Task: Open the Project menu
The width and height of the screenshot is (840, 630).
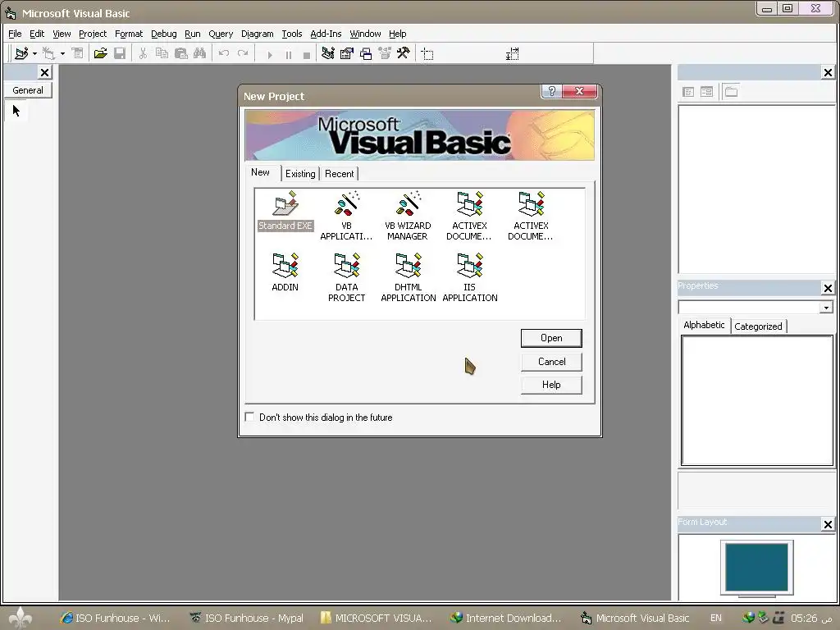Action: coord(93,34)
